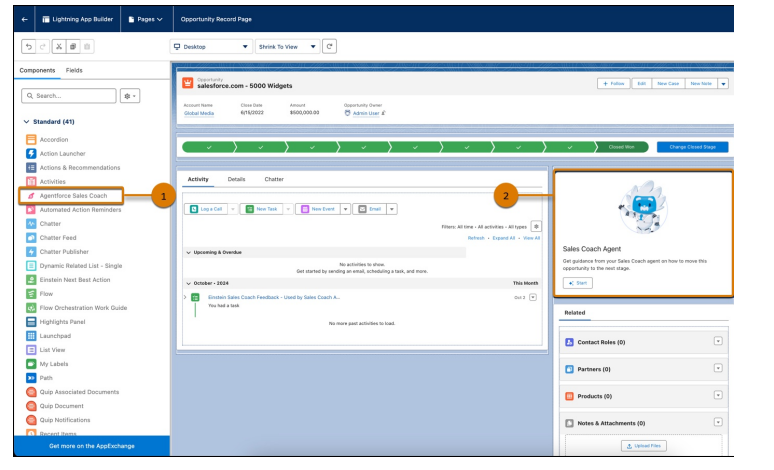Open activity filter settings gear
774x470 pixels.
[535, 227]
